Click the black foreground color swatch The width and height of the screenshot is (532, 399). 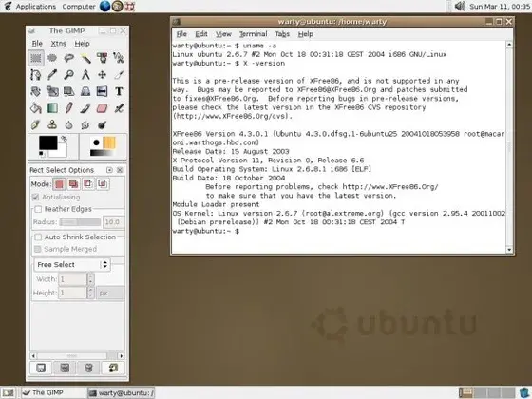click(48, 142)
